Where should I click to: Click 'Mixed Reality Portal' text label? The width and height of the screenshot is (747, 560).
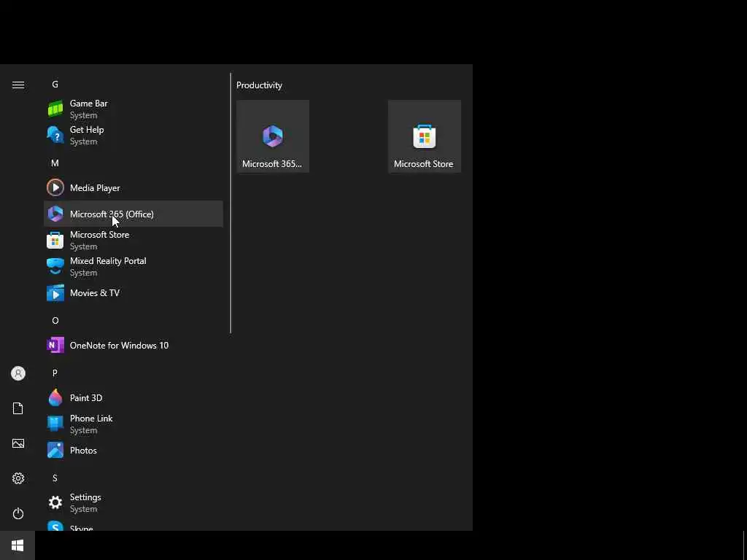[x=108, y=261]
